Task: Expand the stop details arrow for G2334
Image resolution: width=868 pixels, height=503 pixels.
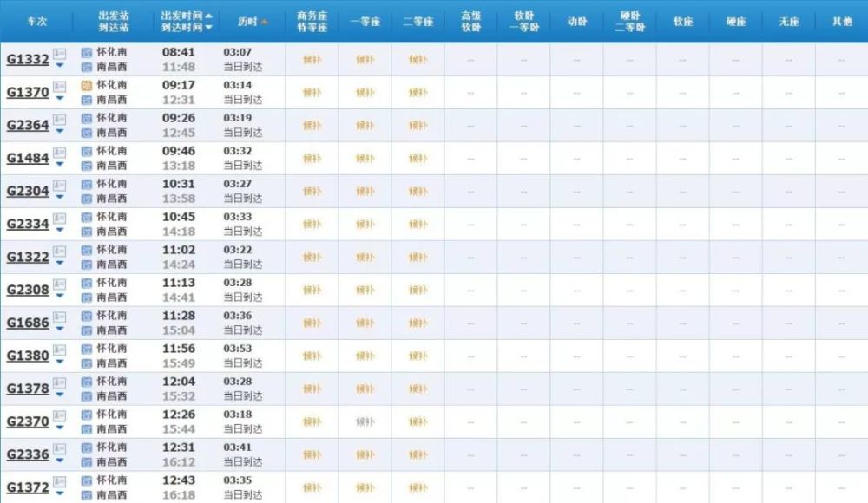Action: (60, 230)
